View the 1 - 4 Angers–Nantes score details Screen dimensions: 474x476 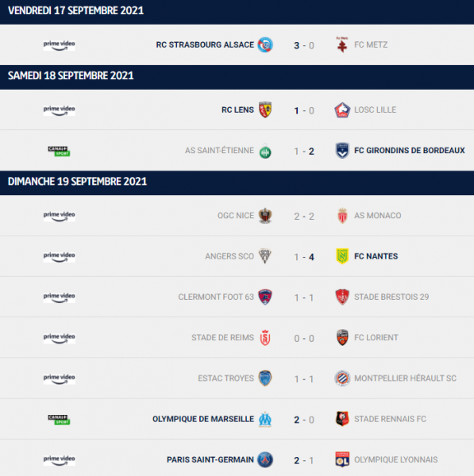click(x=304, y=257)
